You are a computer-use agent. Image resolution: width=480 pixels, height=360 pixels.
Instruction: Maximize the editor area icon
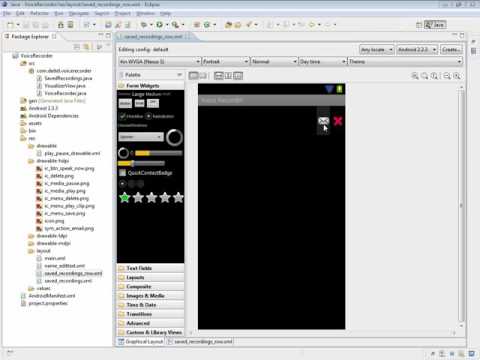point(462,35)
